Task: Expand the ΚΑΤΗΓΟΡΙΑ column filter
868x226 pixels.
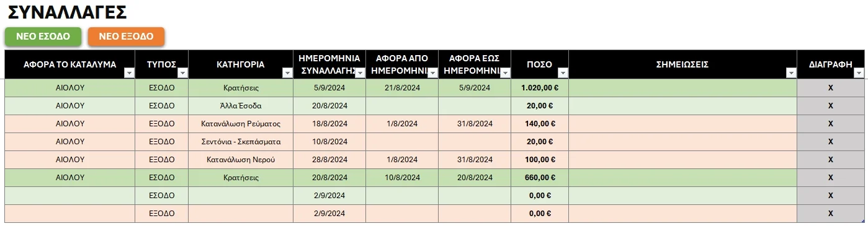Action: pos(287,73)
